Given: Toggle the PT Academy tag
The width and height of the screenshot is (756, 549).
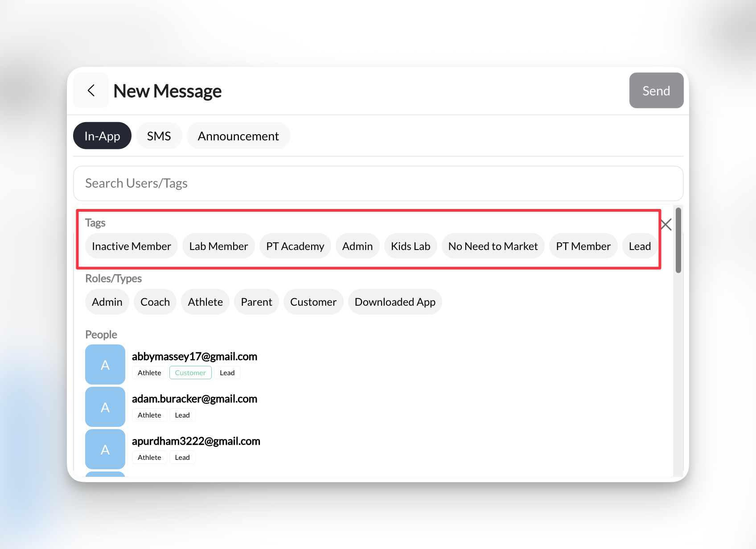Looking at the screenshot, I should pos(295,246).
